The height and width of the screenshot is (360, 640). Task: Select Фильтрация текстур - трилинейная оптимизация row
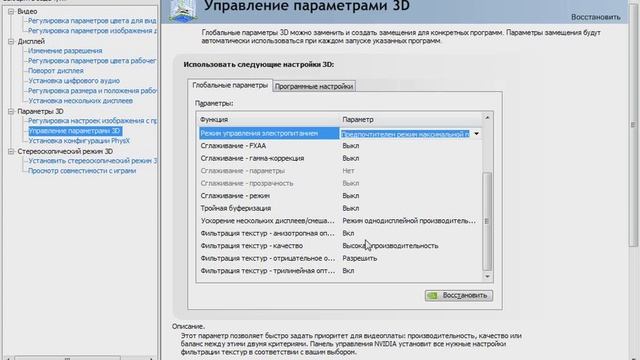click(x=340, y=271)
